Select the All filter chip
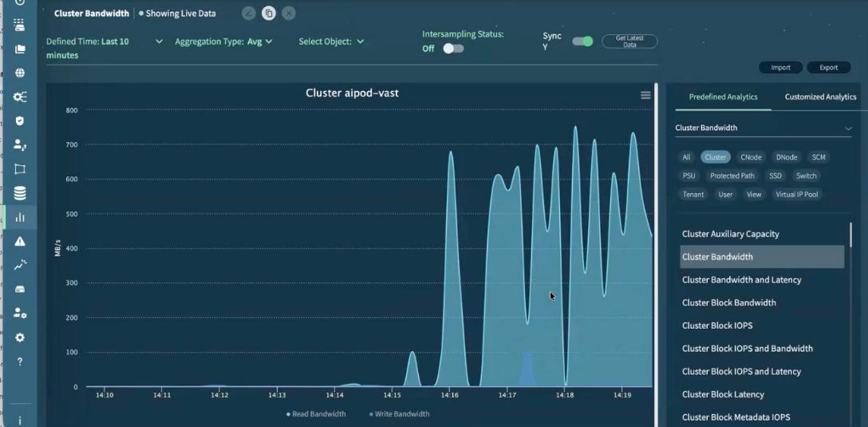 [x=686, y=157]
